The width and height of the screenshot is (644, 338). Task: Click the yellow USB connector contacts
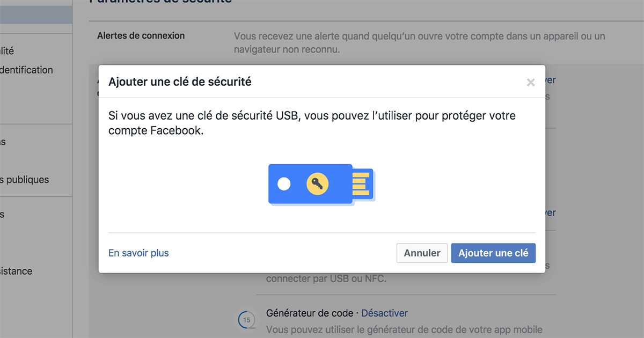point(361,185)
